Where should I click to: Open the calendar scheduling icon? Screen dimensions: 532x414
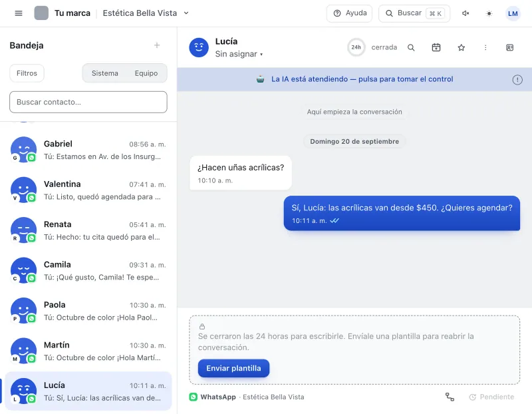436,47
